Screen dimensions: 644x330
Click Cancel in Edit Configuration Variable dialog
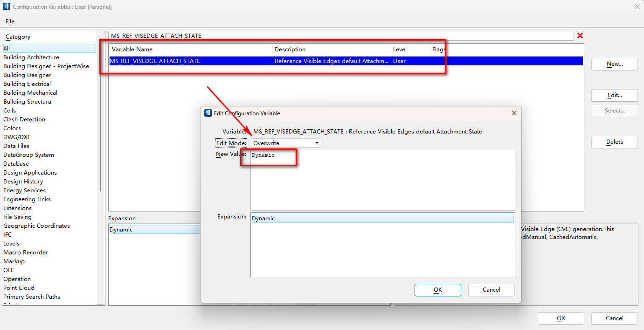click(x=492, y=290)
